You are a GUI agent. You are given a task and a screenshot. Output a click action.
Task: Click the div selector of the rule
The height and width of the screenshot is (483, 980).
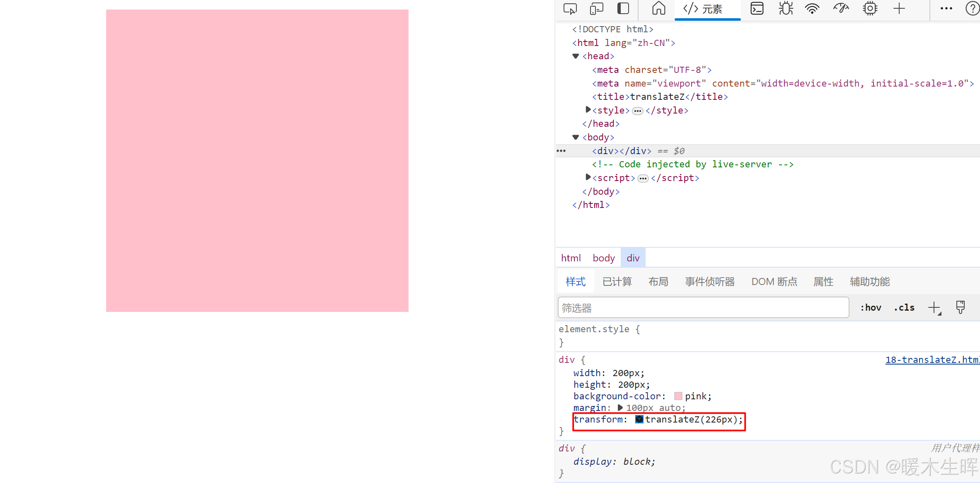[566, 360]
